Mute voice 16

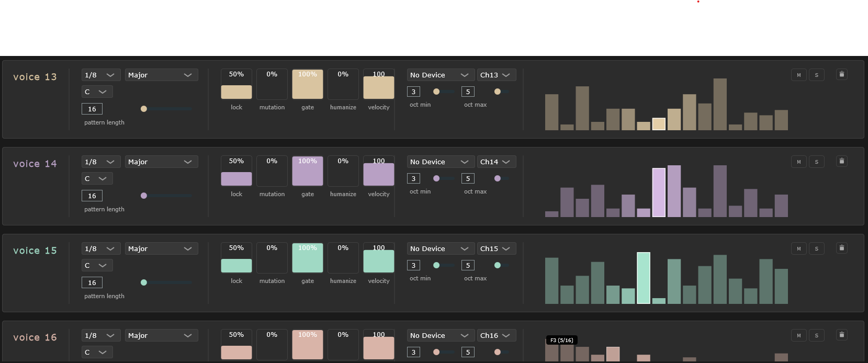tap(798, 335)
